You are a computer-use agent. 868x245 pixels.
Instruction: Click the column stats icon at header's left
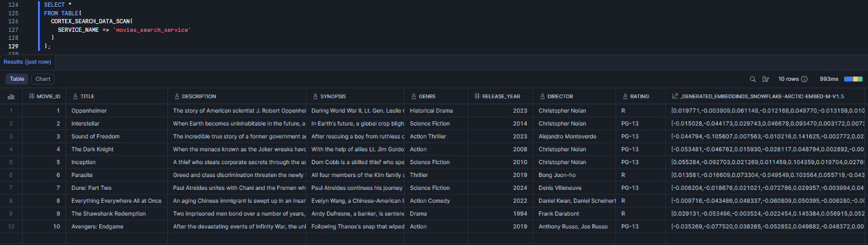click(10, 96)
